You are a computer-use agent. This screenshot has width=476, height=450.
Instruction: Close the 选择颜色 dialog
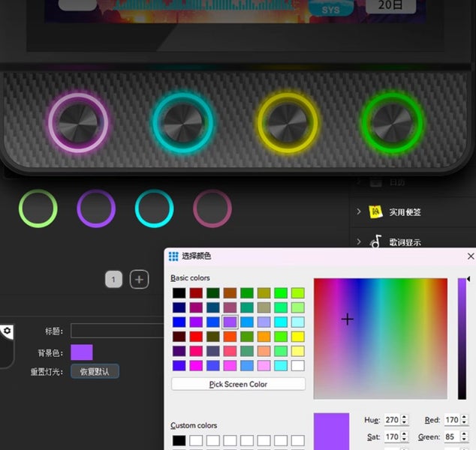tap(471, 256)
